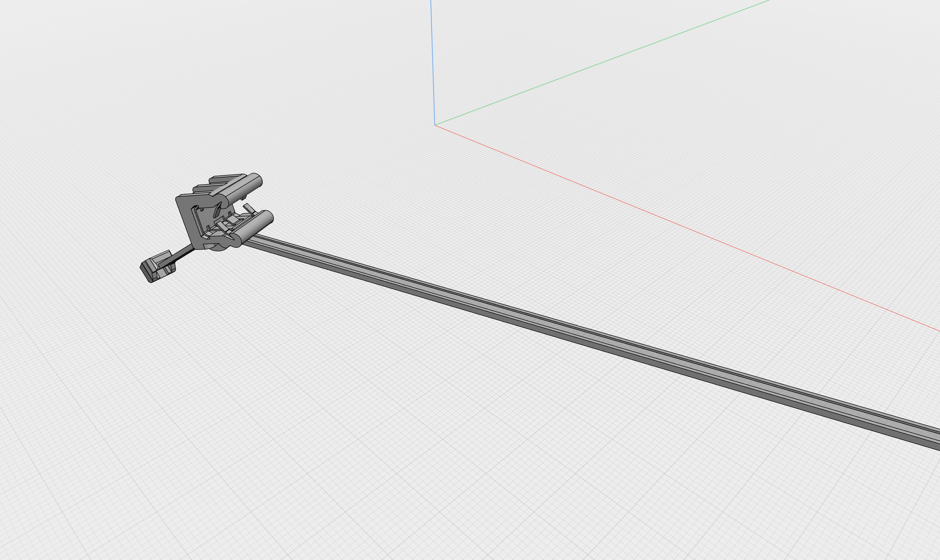Image resolution: width=940 pixels, height=560 pixels.
Task: Select the small tail tip piece
Action: (158, 266)
